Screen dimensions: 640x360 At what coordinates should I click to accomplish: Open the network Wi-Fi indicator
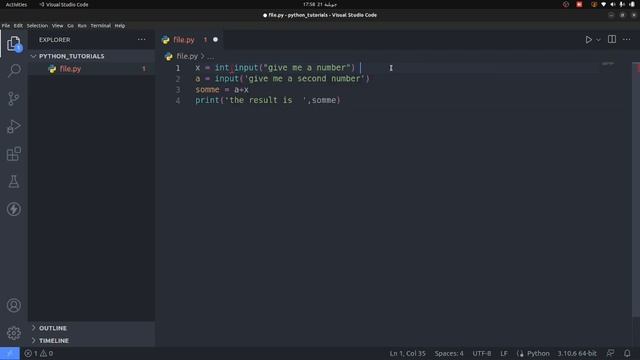coord(604,4)
